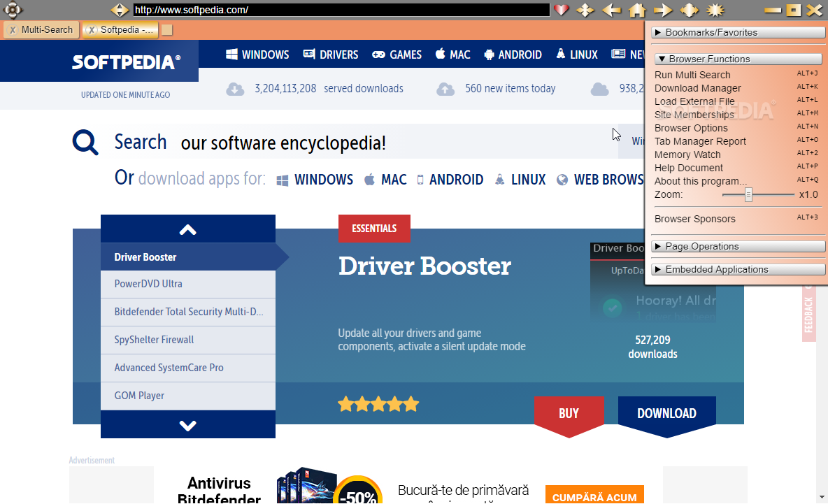Screen dimensions: 828x504
Task: Download apps for LINUX link
Action: pos(520,180)
